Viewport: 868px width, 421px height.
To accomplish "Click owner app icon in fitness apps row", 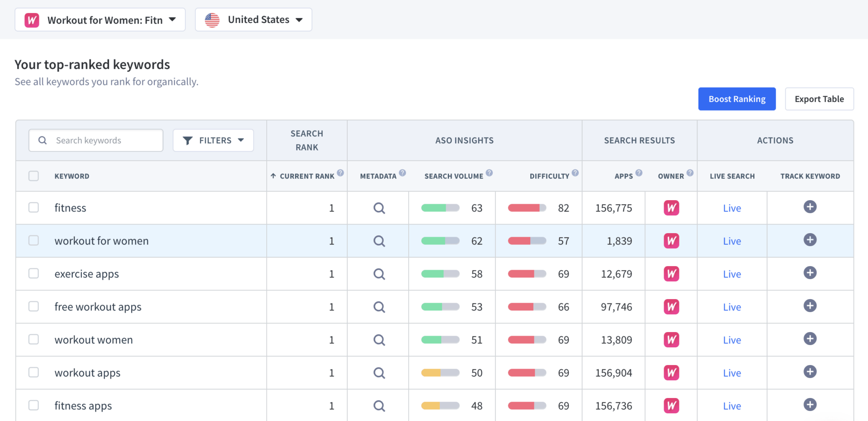I will pos(671,406).
